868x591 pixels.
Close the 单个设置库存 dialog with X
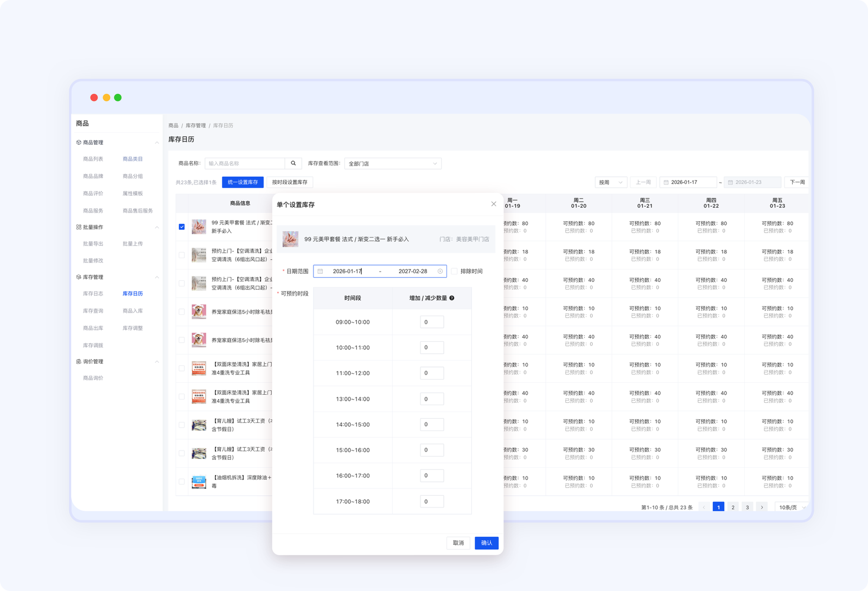point(493,204)
